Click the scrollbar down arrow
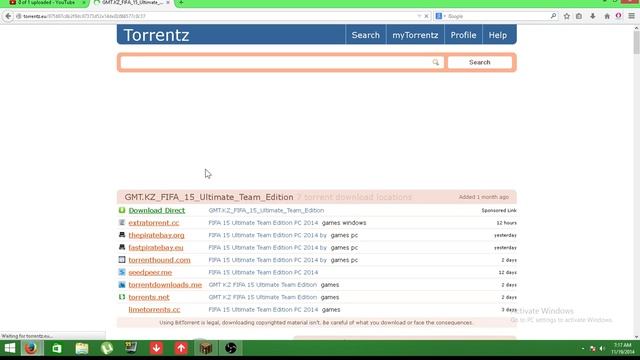The height and width of the screenshot is (360, 640). [x=636, y=337]
